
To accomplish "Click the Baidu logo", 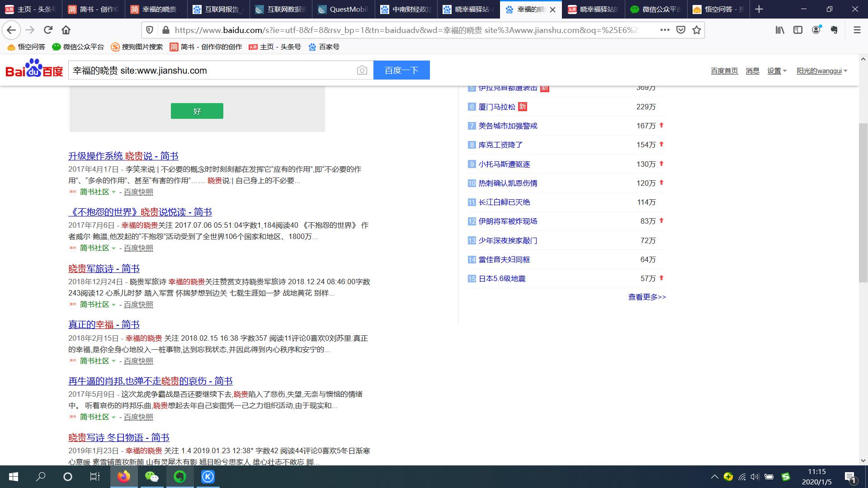I will (x=34, y=69).
